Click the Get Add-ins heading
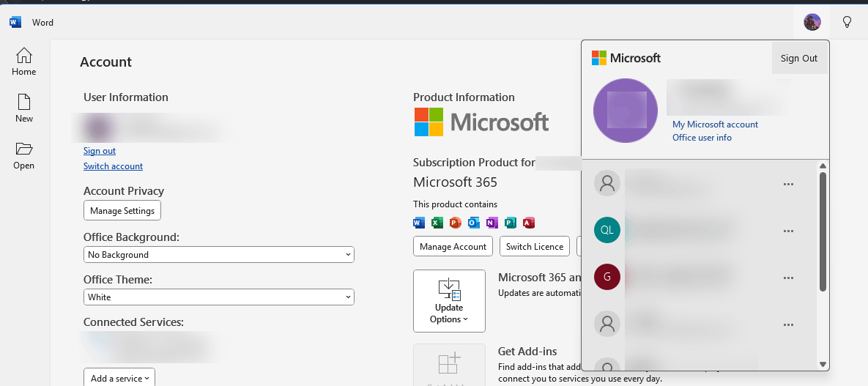This screenshot has height=386, width=868. pyautogui.click(x=527, y=351)
